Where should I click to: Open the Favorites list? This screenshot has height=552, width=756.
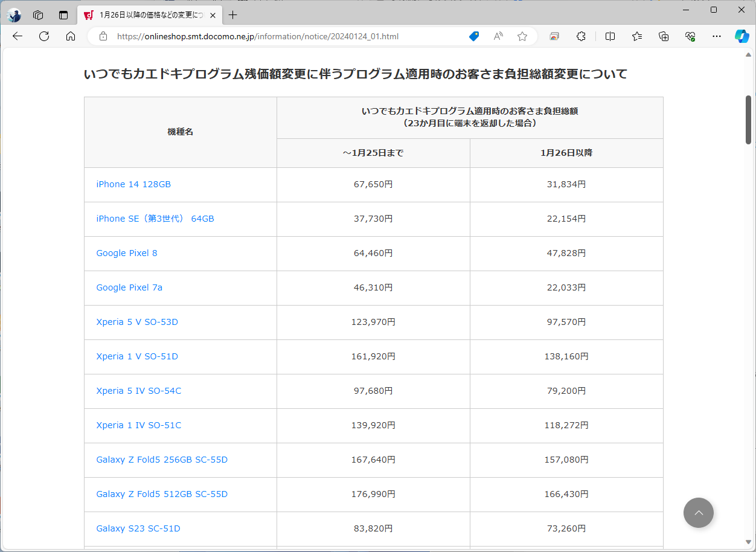click(636, 36)
